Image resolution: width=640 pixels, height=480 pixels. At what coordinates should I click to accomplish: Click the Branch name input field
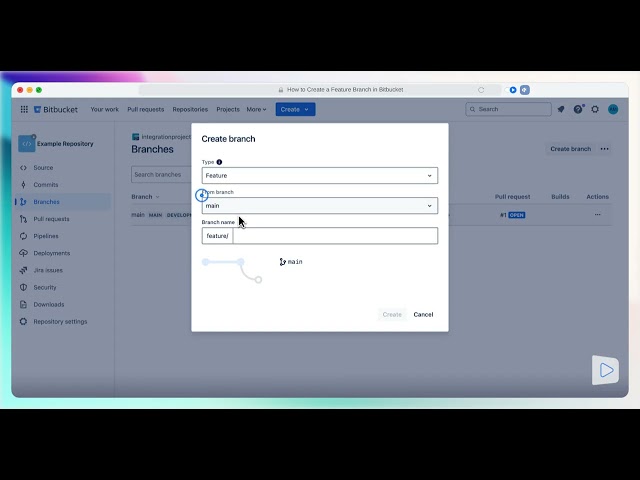(x=335, y=236)
